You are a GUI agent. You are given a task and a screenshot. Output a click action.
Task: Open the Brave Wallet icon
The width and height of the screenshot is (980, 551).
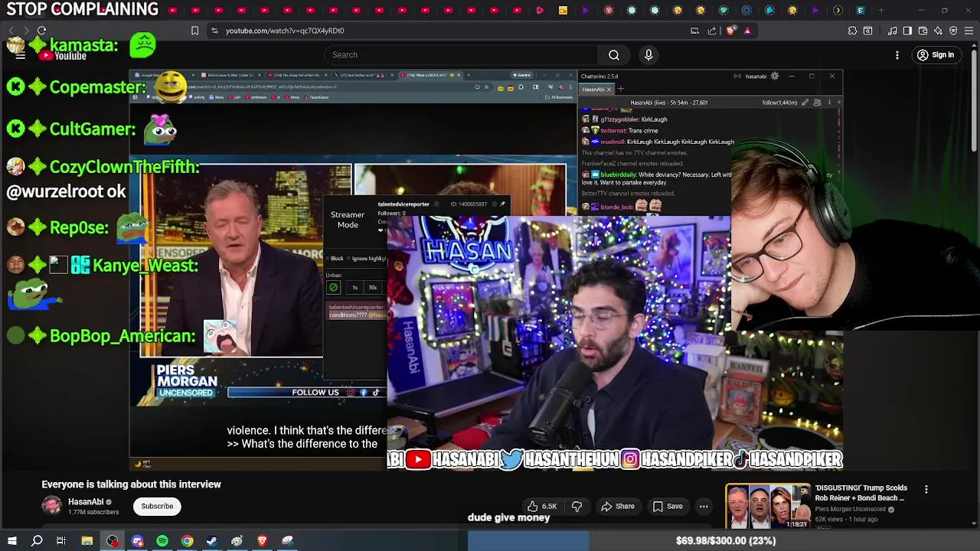pyautogui.click(x=923, y=31)
